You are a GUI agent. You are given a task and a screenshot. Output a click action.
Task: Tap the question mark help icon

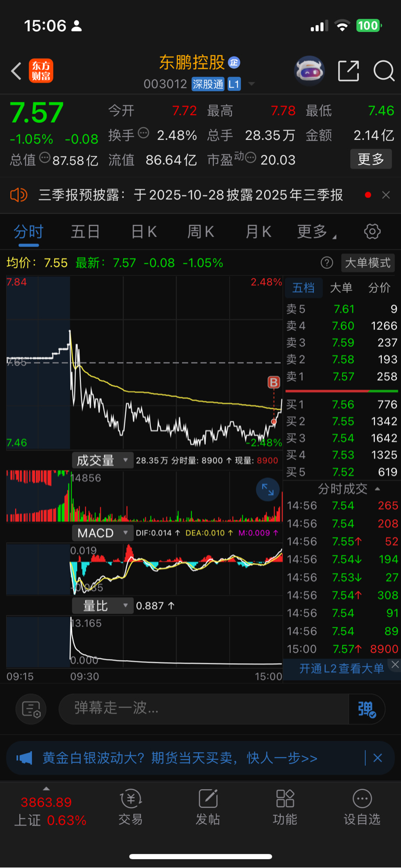[x=327, y=263]
